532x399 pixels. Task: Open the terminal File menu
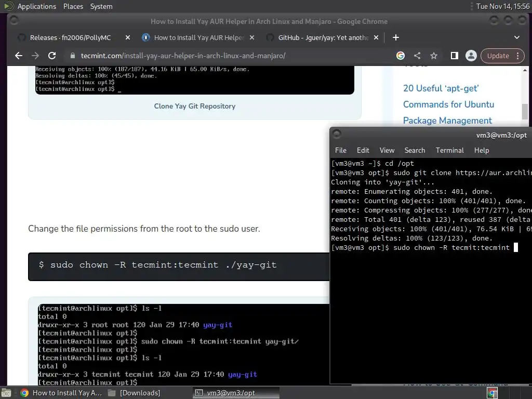(341, 150)
